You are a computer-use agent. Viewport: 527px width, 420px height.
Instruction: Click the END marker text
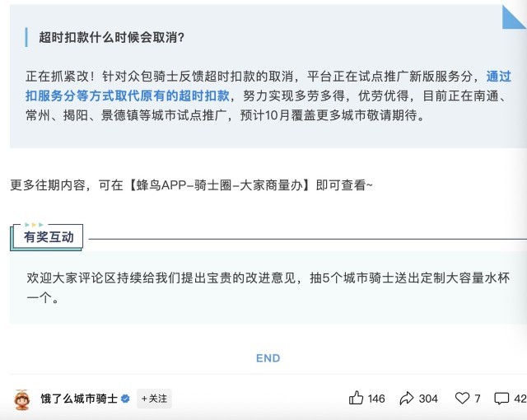coord(268,358)
